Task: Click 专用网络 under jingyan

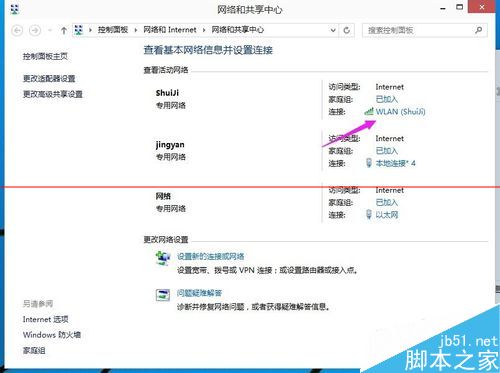Action: coord(171,157)
